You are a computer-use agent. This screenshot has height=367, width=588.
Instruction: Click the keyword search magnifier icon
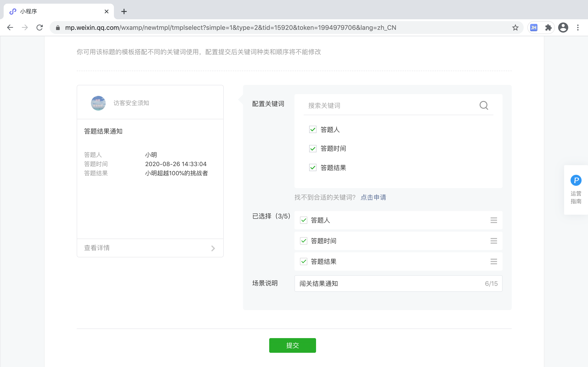click(x=483, y=105)
